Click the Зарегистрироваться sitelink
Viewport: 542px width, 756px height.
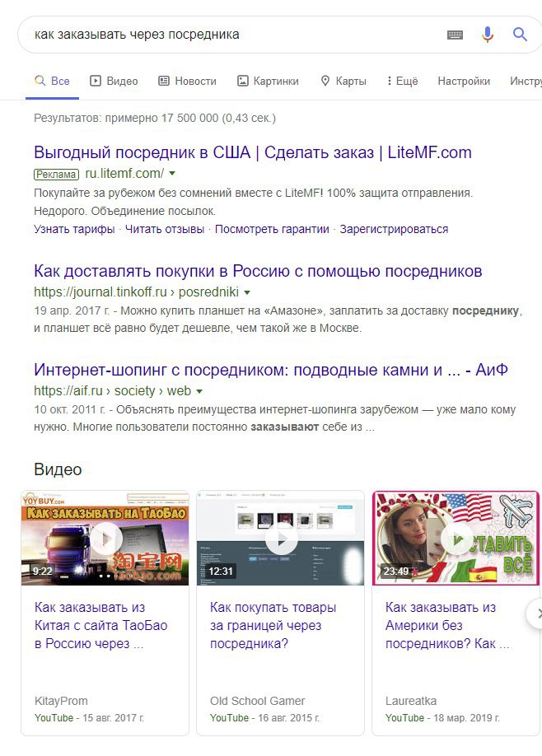pos(394,229)
